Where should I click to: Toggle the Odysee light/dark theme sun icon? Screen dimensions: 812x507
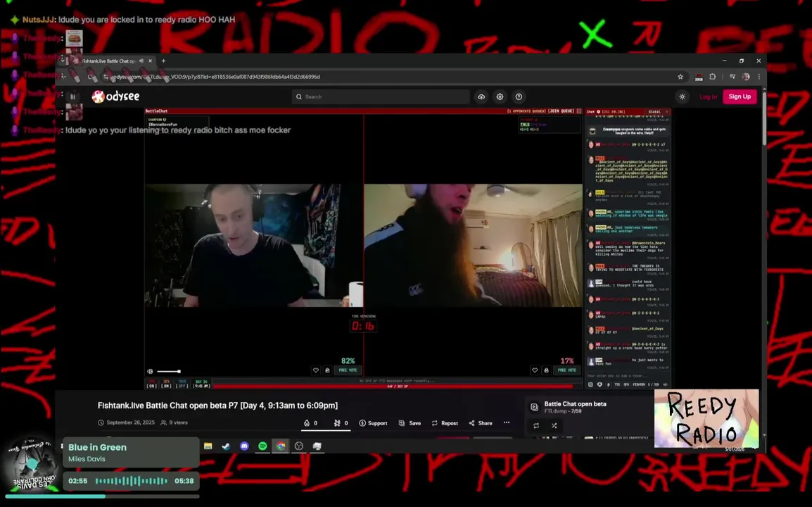[x=682, y=97]
